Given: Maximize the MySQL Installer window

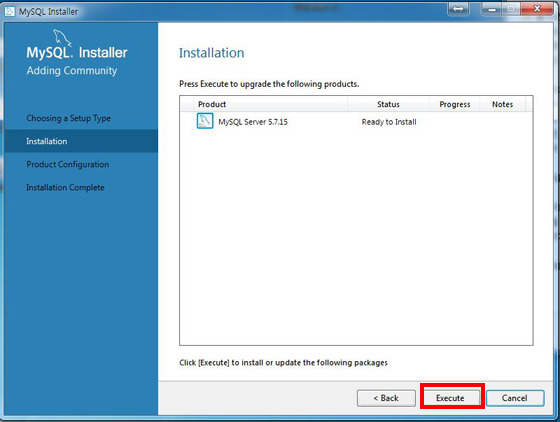Looking at the screenshot, I should coord(511,9).
